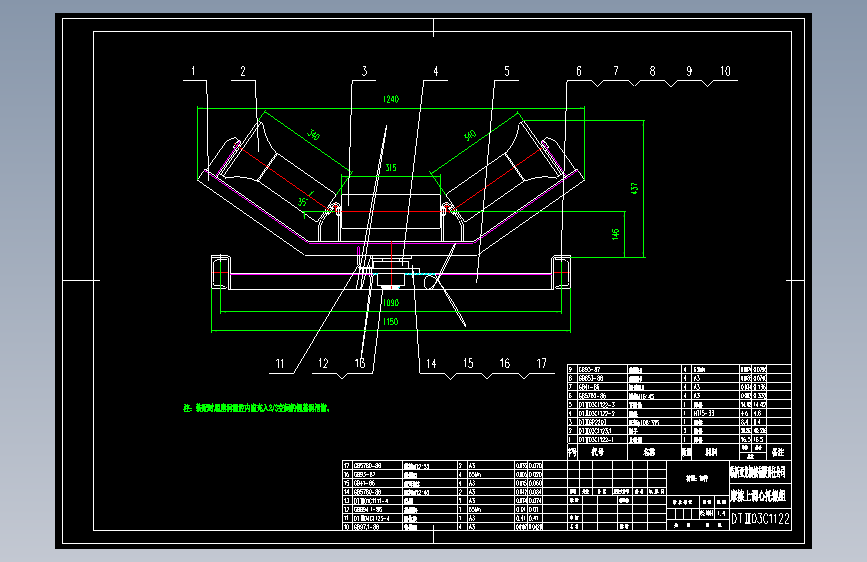Click drawing number DTII03C1122 in title block
867x562 pixels.
click(760, 519)
